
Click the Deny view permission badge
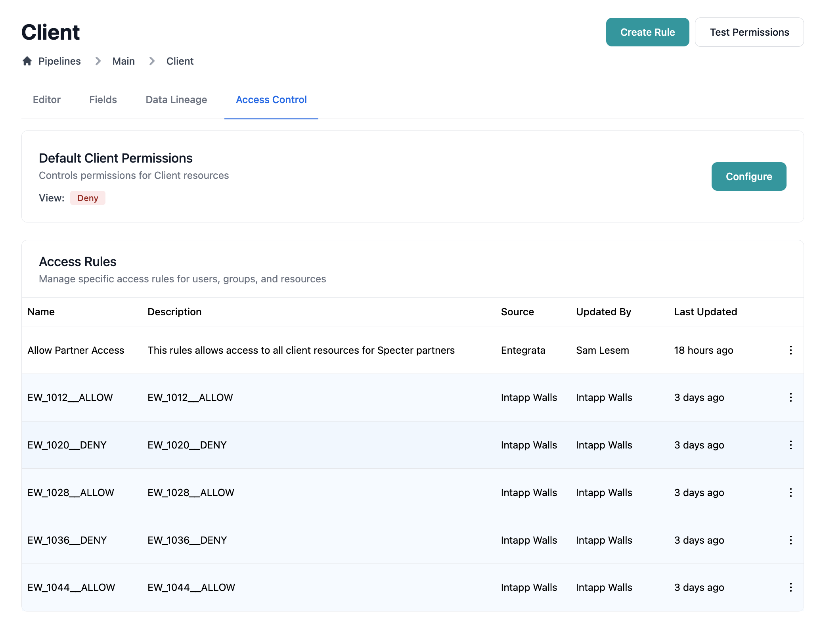point(88,198)
